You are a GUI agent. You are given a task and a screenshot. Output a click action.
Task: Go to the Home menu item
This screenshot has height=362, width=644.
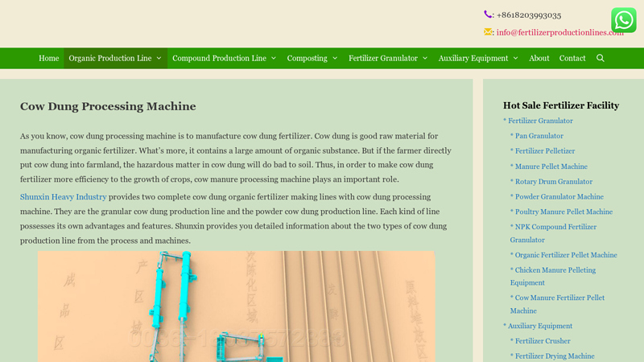pyautogui.click(x=49, y=58)
